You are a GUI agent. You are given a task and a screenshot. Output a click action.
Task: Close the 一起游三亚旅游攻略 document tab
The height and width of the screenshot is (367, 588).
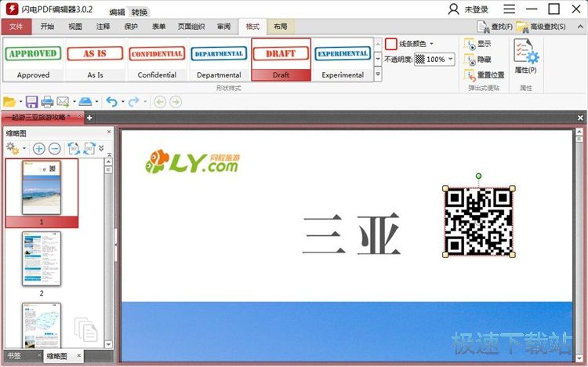pos(79,117)
